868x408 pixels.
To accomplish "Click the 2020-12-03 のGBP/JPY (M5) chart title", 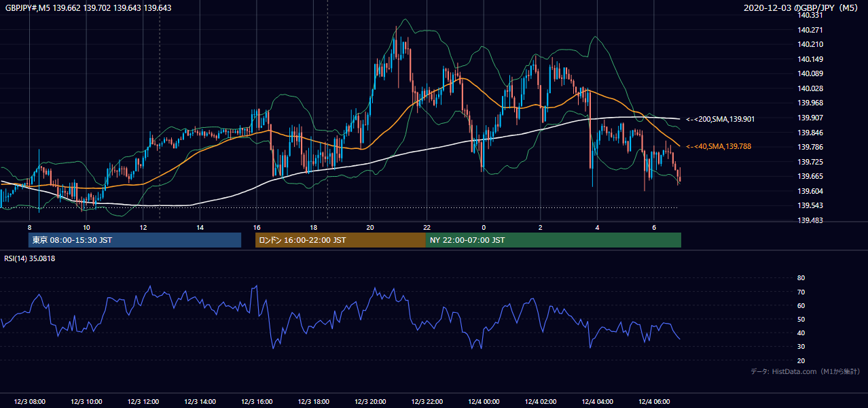I will point(802,8).
